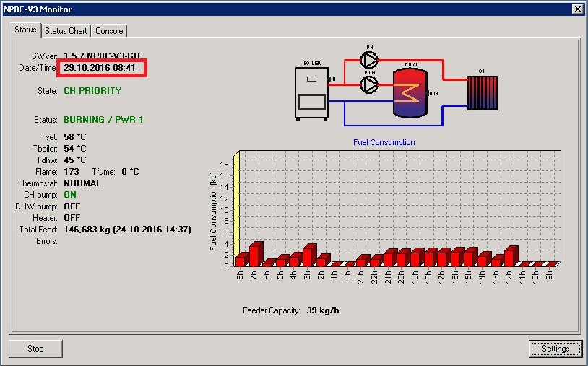Click the PWH pump symbol
The width and height of the screenshot is (588, 366).
pyautogui.click(x=369, y=85)
